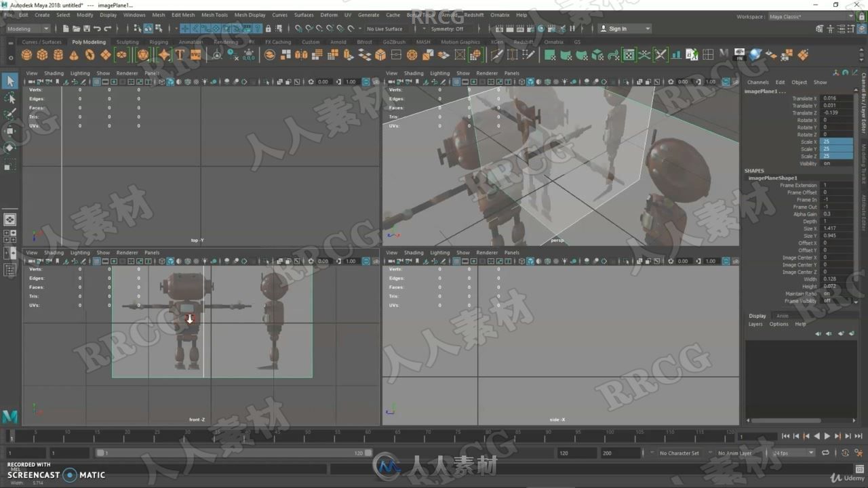Open the No Character Set dropdown

tap(680, 453)
